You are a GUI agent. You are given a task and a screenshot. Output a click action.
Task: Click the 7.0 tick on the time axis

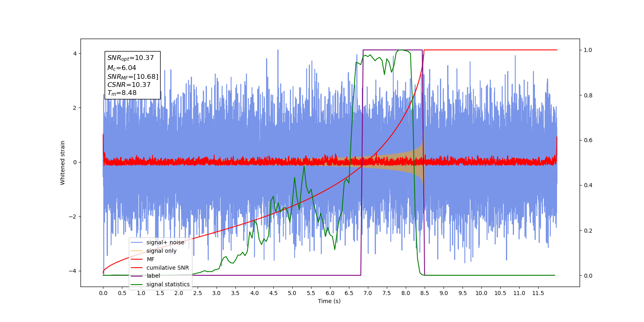pos(368,293)
